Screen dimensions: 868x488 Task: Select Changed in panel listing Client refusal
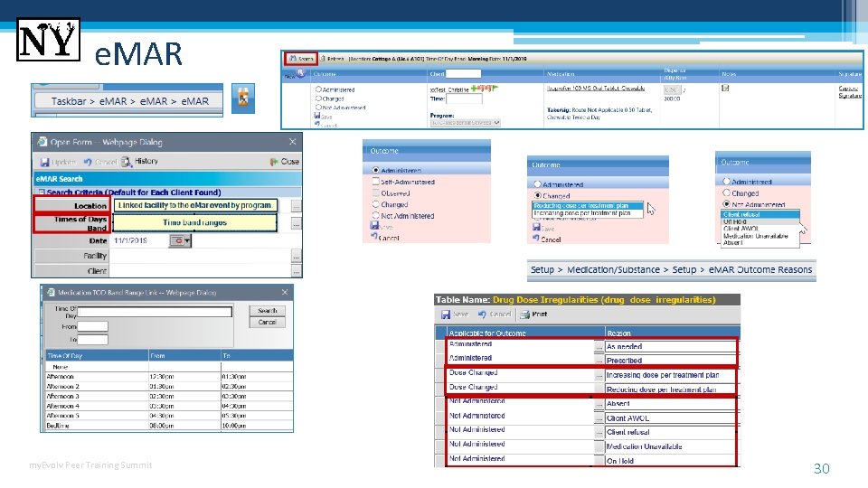tap(726, 193)
